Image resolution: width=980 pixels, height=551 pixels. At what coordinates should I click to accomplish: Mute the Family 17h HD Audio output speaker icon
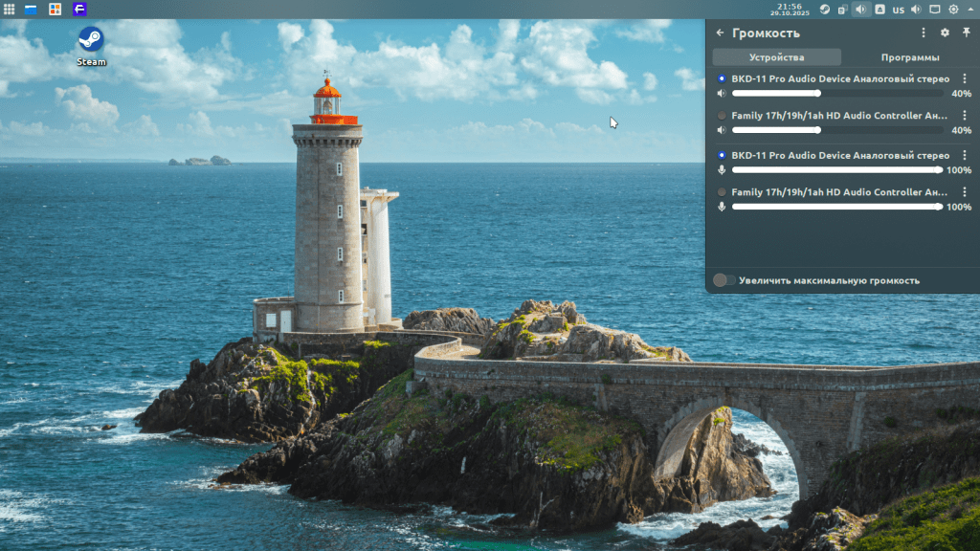point(722,130)
